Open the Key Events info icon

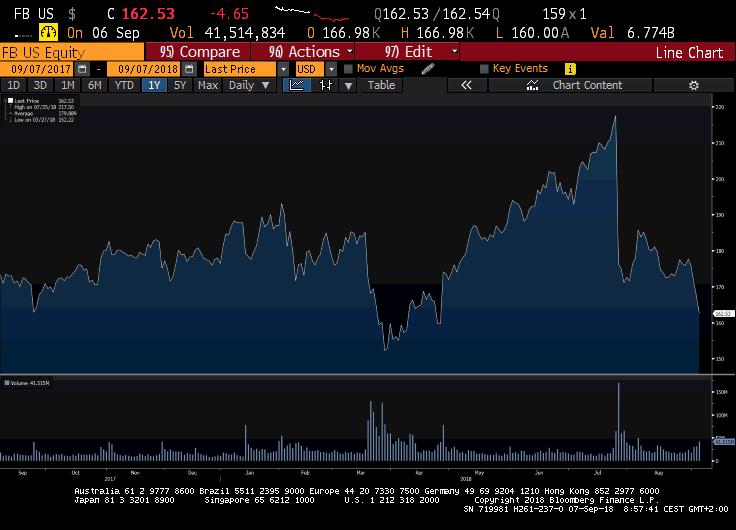[570, 69]
